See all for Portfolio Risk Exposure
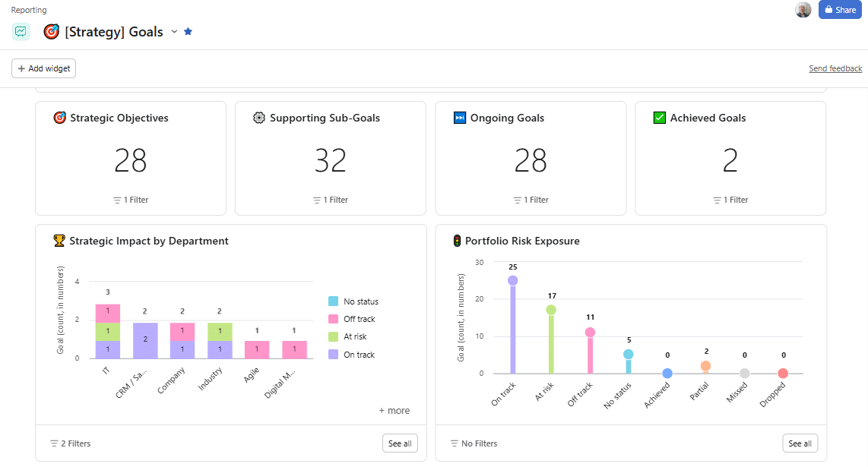The height and width of the screenshot is (467, 868). (800, 443)
